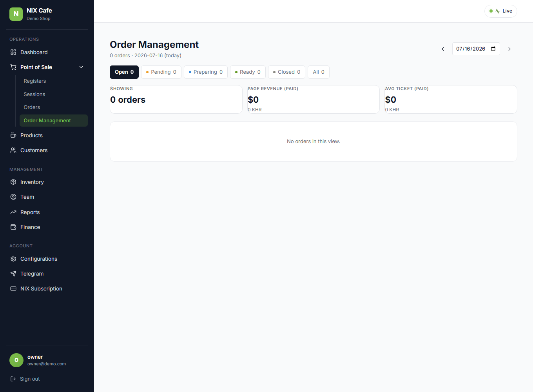This screenshot has width=533, height=392.
Task: Open the Products page
Action: (x=47, y=135)
